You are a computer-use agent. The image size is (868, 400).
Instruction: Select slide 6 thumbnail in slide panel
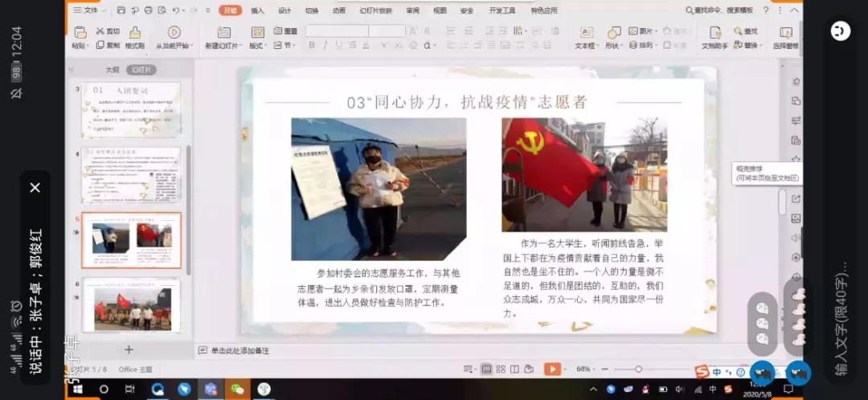pyautogui.click(x=131, y=305)
